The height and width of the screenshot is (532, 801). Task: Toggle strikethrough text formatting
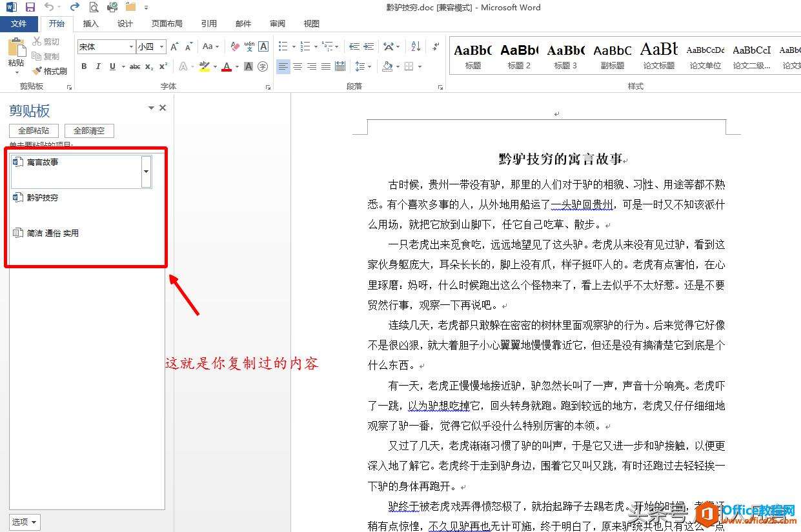134,66
